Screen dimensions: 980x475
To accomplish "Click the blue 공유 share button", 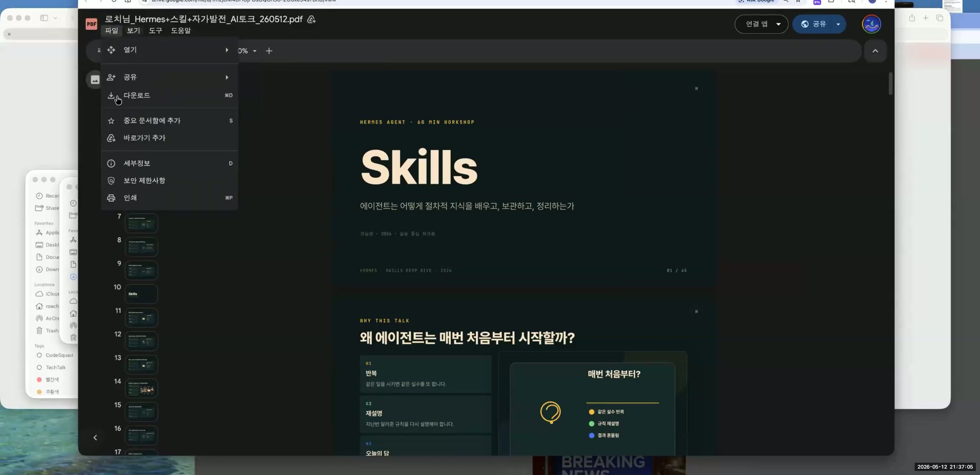I will 814,24.
